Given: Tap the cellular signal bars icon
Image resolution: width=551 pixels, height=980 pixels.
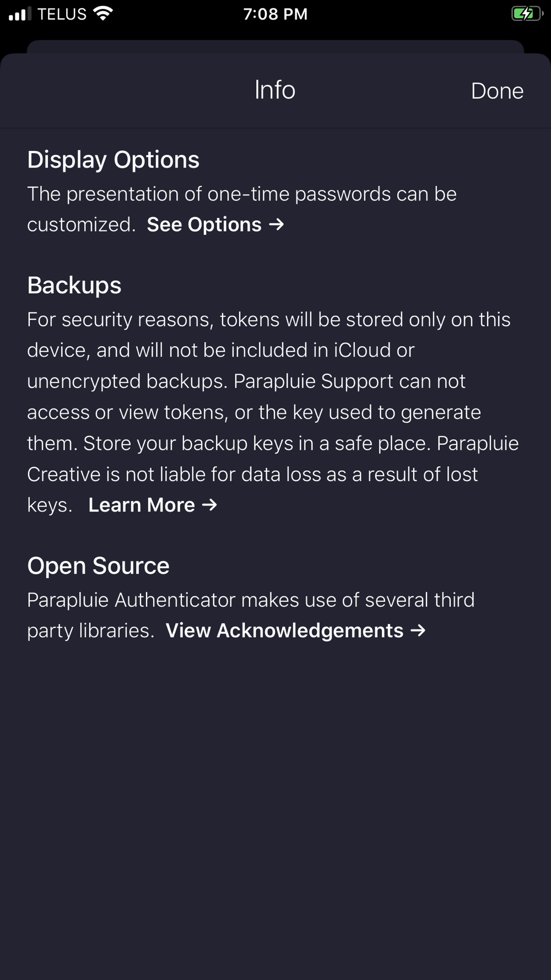Looking at the screenshot, I should [20, 14].
